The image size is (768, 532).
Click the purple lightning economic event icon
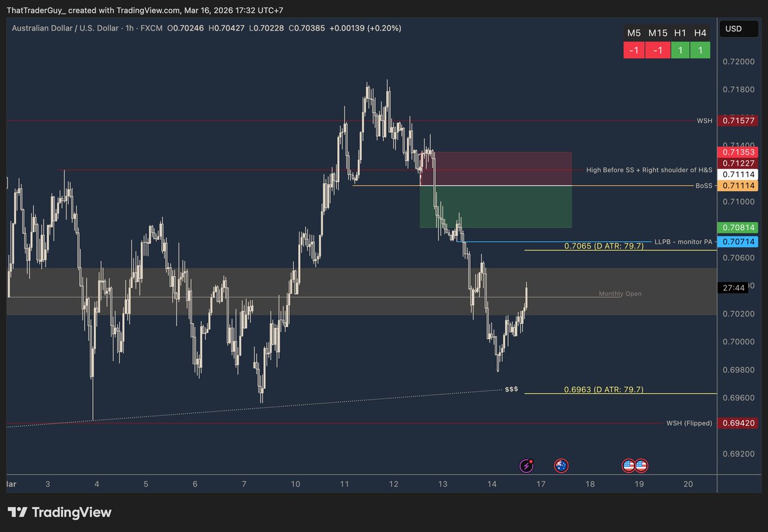(526, 465)
